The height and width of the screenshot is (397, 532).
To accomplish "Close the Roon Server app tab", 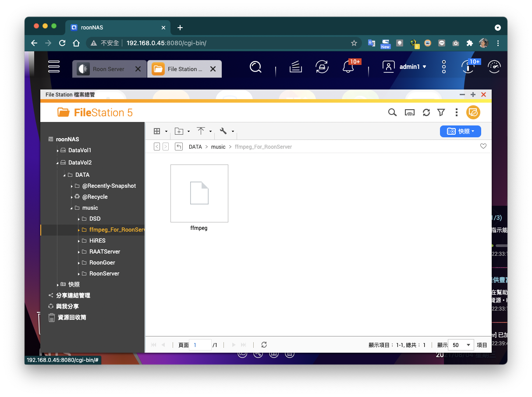I will pyautogui.click(x=138, y=69).
